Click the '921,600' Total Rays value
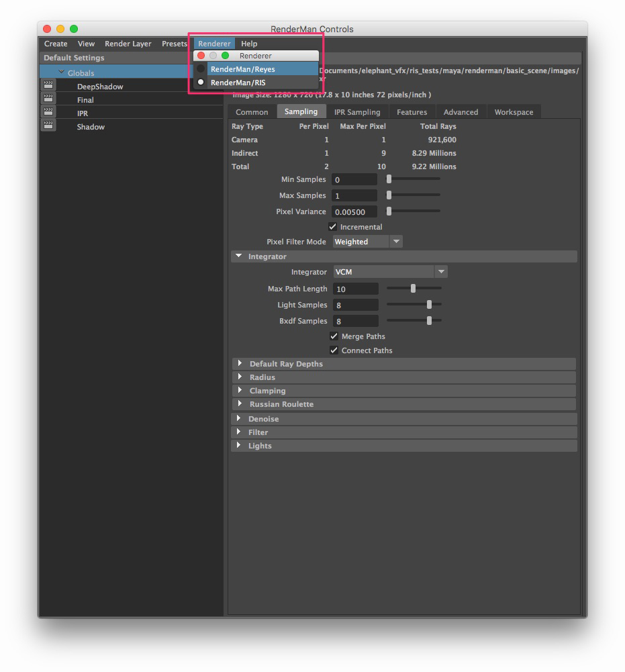Screen dimensions: 625x672 click(442, 140)
